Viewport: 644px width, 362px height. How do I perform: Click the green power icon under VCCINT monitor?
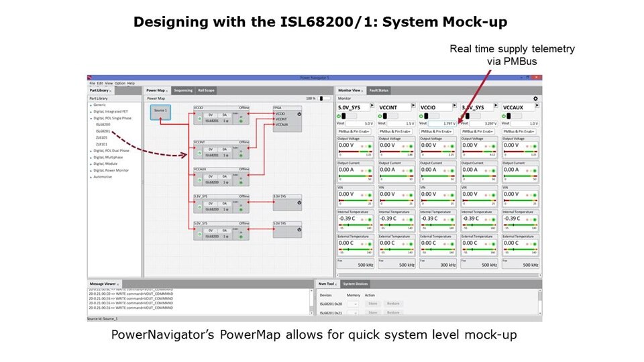(380, 116)
